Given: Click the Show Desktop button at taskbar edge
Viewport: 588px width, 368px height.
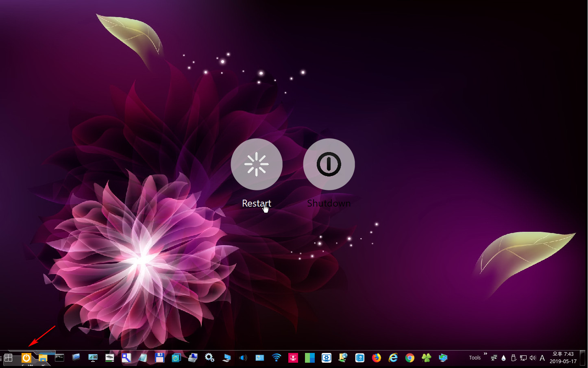Looking at the screenshot, I should coord(583,358).
